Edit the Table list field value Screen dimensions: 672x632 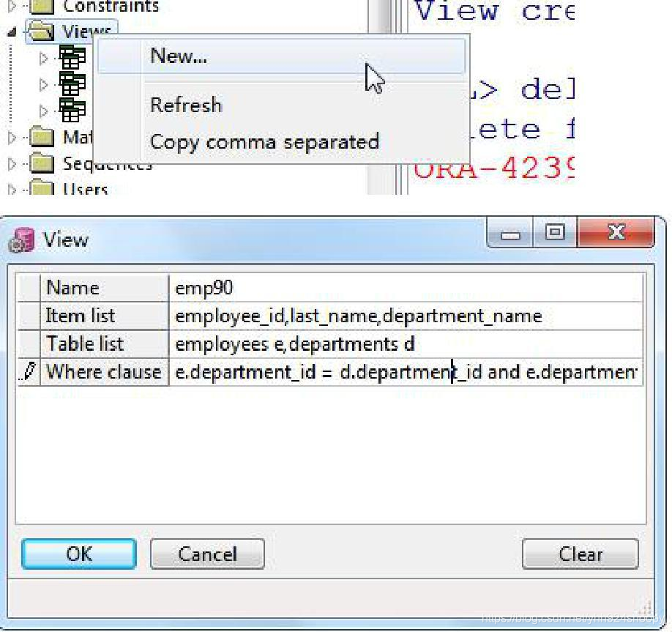coord(406,344)
